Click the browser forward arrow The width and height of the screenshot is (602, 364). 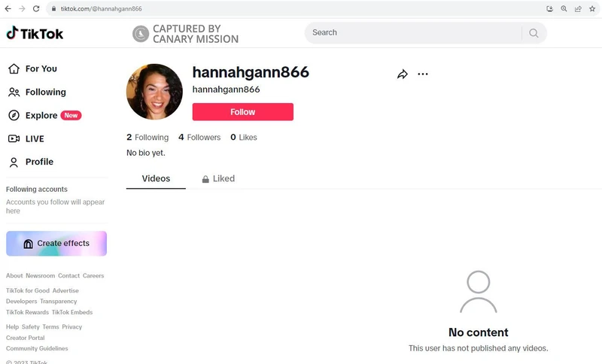22,8
